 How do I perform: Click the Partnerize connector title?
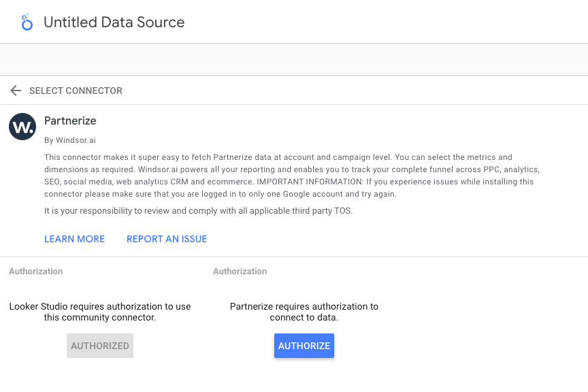point(70,120)
